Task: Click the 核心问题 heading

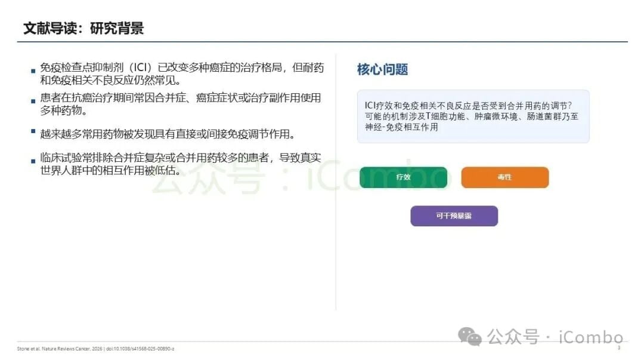Action: 382,69
